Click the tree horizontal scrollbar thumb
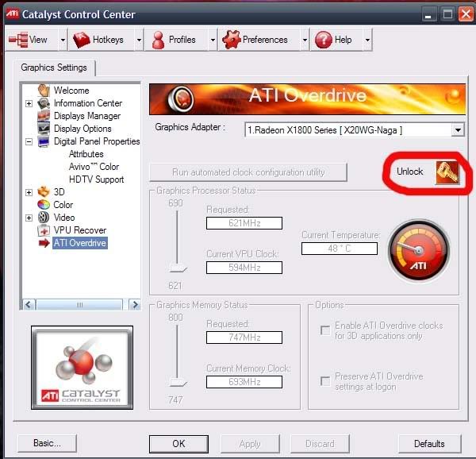 [79, 304]
